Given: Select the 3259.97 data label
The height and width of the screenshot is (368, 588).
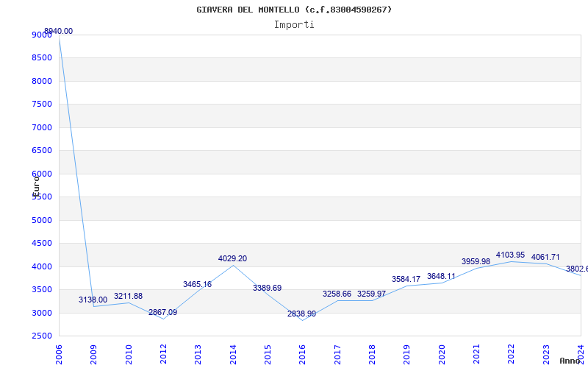Looking at the screenshot, I should point(372,294).
